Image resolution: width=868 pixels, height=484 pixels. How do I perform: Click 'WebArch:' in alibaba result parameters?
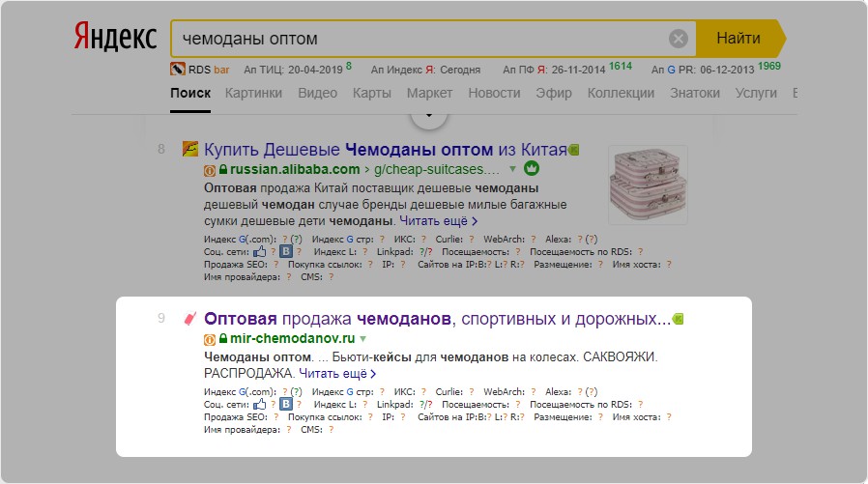point(504,239)
